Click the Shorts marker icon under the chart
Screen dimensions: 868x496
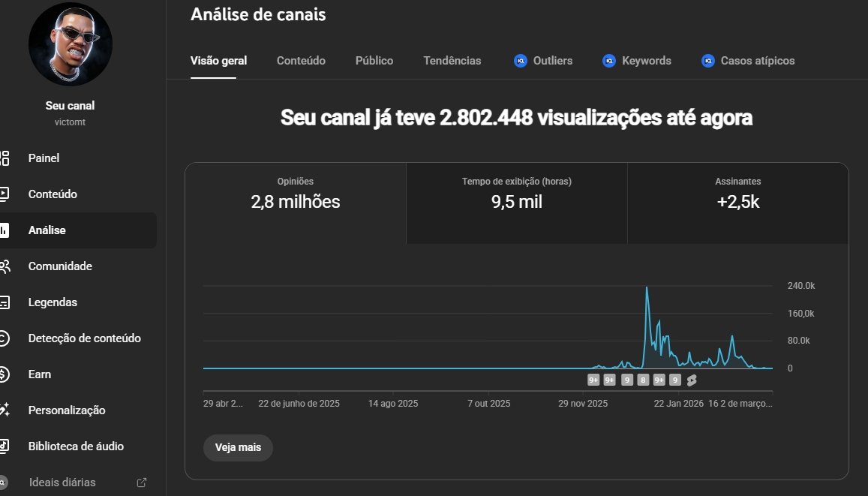tap(692, 380)
